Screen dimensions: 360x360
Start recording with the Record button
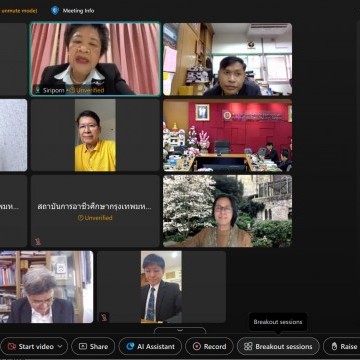[x=210, y=347]
